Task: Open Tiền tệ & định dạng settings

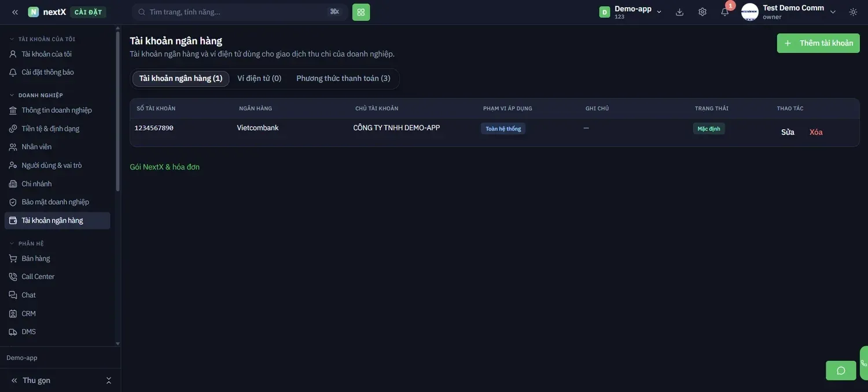Action: [x=57, y=128]
